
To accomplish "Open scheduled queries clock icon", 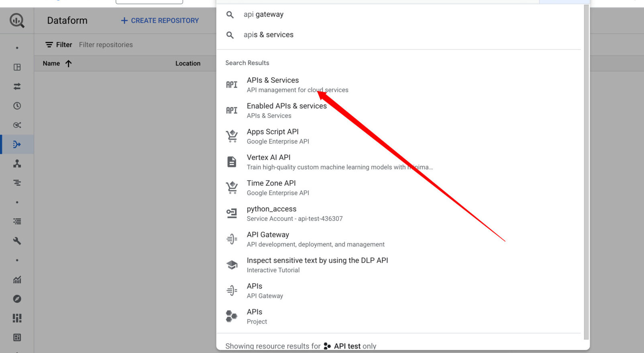I will click(17, 106).
